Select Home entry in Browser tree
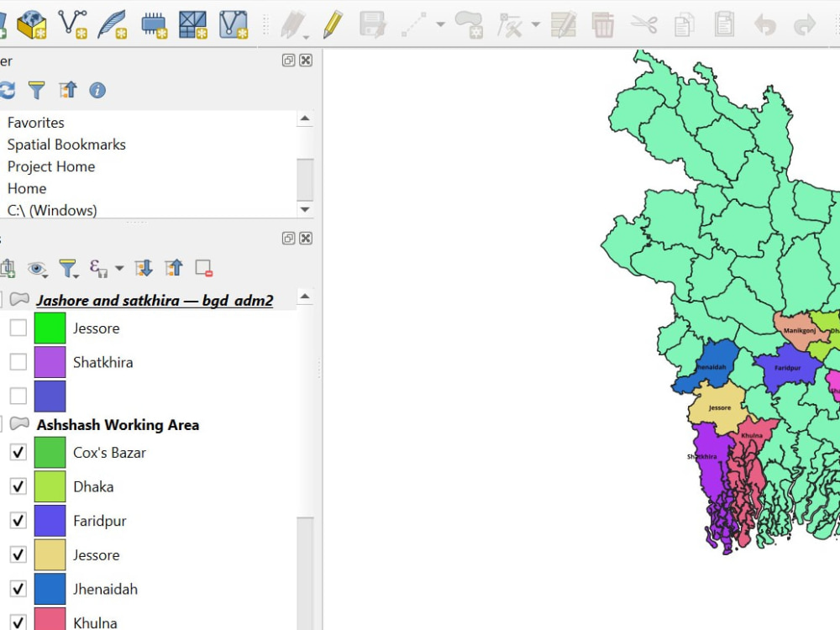Image resolution: width=840 pixels, height=630 pixels. pyautogui.click(x=27, y=188)
